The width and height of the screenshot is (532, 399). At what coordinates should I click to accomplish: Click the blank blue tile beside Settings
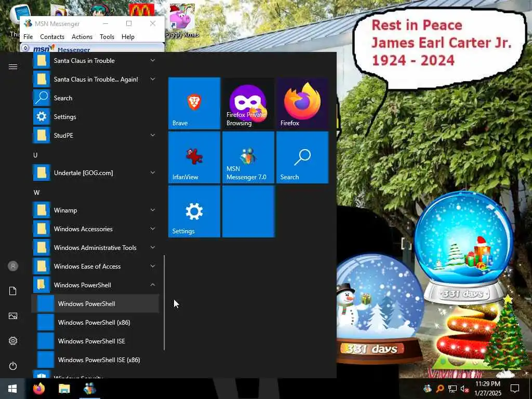pyautogui.click(x=248, y=211)
